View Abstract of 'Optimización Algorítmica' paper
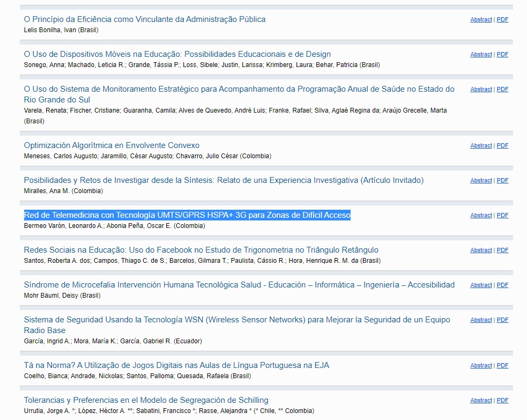 click(x=480, y=146)
